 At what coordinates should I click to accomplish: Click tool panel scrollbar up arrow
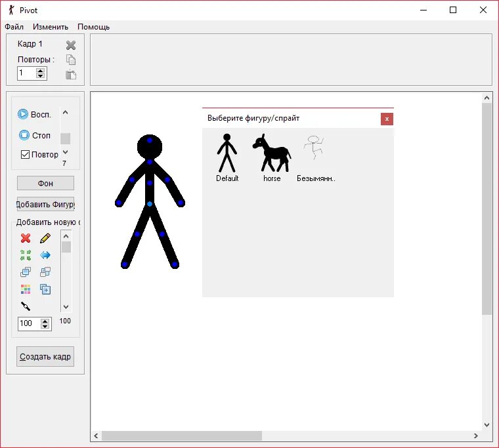(66, 236)
